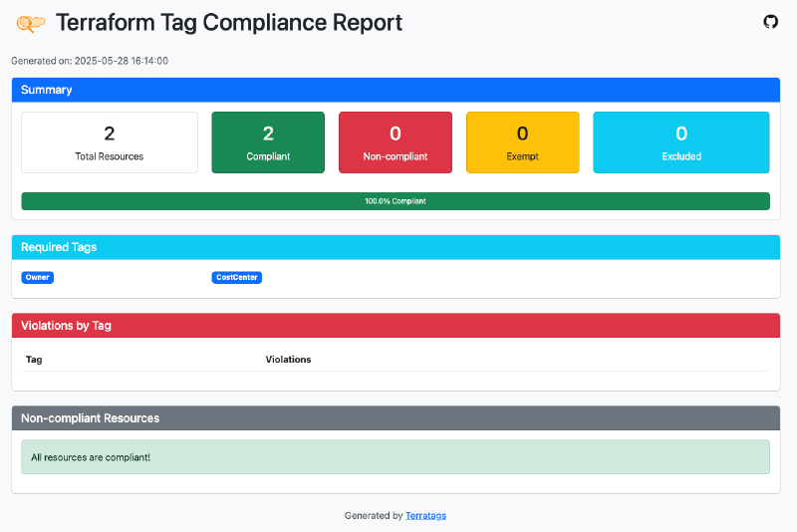This screenshot has height=532, width=797.
Task: Click the Tag column header
Action: click(x=34, y=360)
